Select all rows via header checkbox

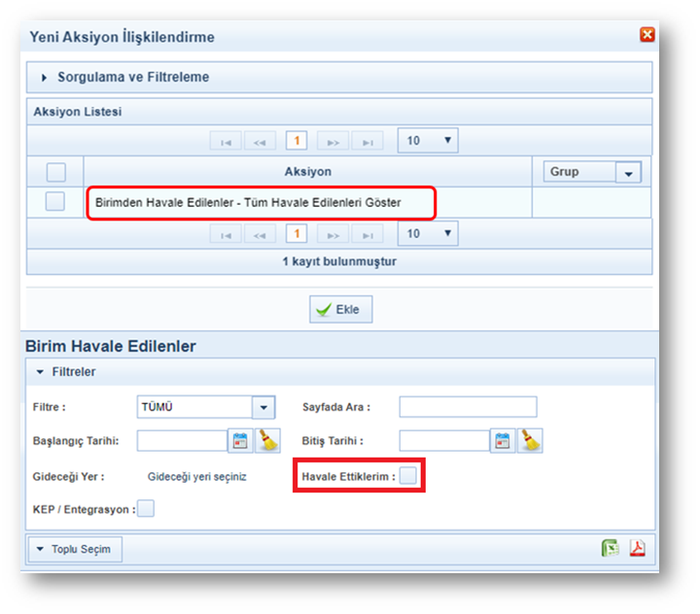[55, 172]
